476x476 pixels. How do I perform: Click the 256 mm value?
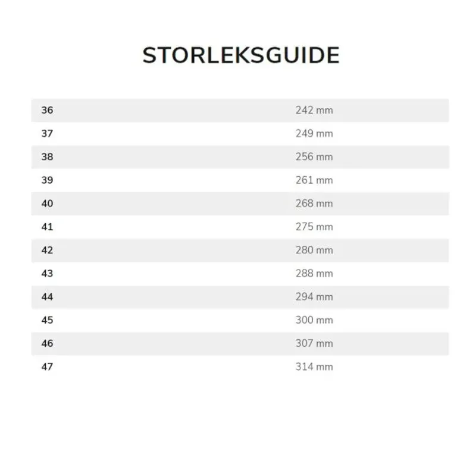point(314,157)
